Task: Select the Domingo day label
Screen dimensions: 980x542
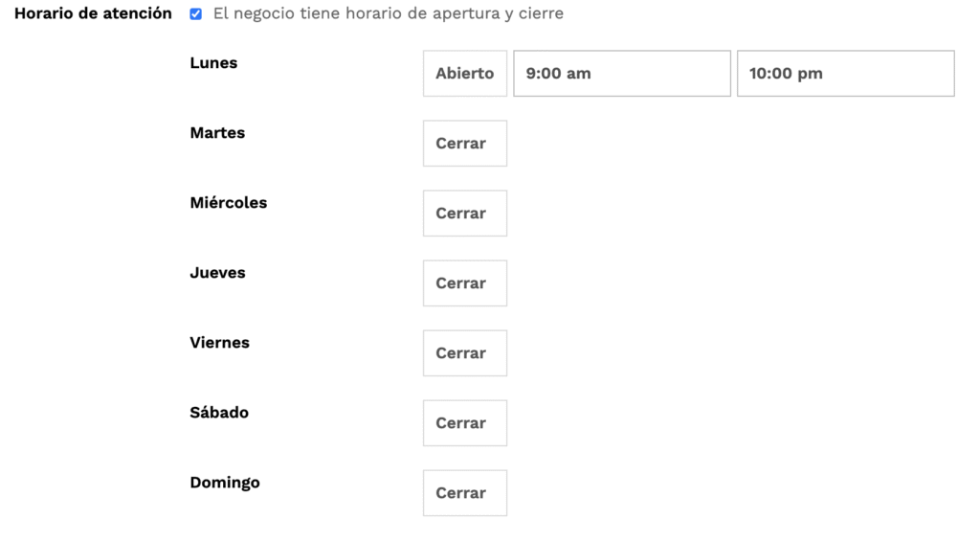Action: (225, 483)
